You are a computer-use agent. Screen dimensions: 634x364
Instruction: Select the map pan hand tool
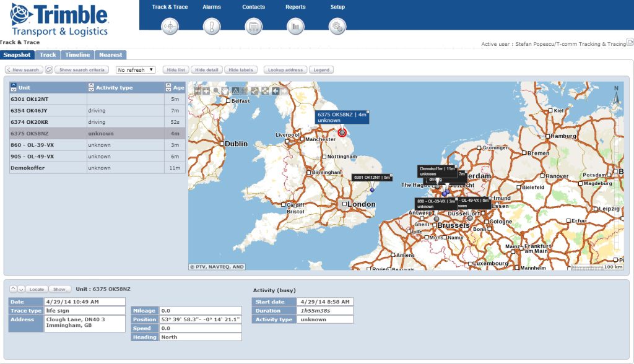[x=225, y=91]
